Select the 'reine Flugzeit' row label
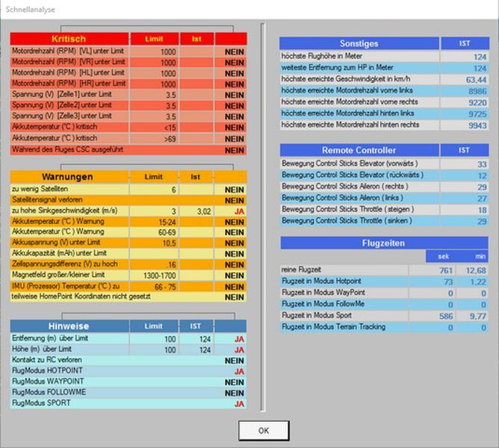Image resolution: width=499 pixels, height=448 pixels. (301, 270)
